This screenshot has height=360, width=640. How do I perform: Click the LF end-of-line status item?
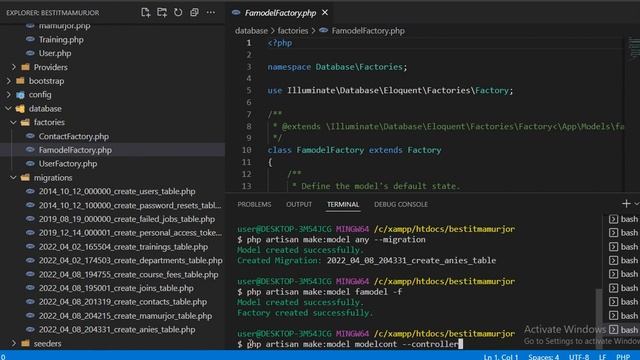602,356
